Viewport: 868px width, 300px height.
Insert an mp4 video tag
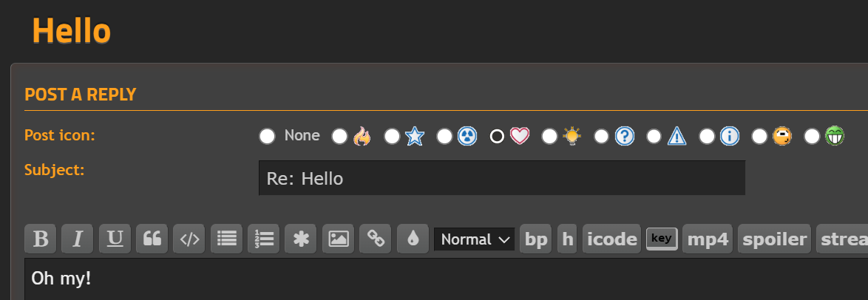tap(708, 239)
